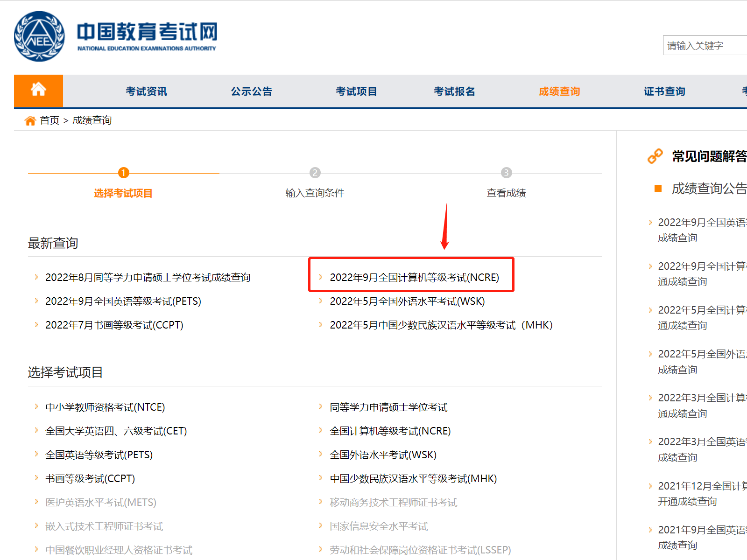
Task: Select 全国英语等级考试(PETS) under 选择考试项目
Action: [99, 455]
